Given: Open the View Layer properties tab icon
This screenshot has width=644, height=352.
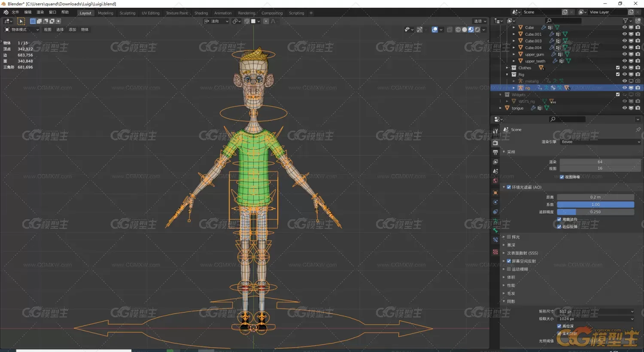Looking at the screenshot, I should (x=495, y=162).
